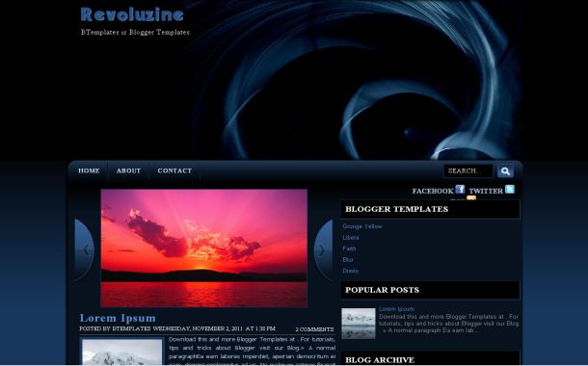Click the search magnifier button

pos(505,170)
